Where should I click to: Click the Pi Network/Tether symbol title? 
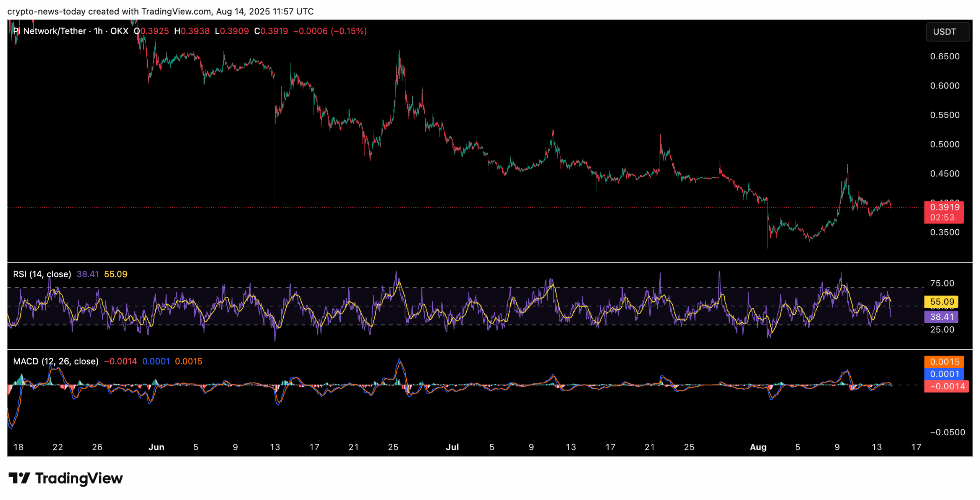[x=49, y=31]
